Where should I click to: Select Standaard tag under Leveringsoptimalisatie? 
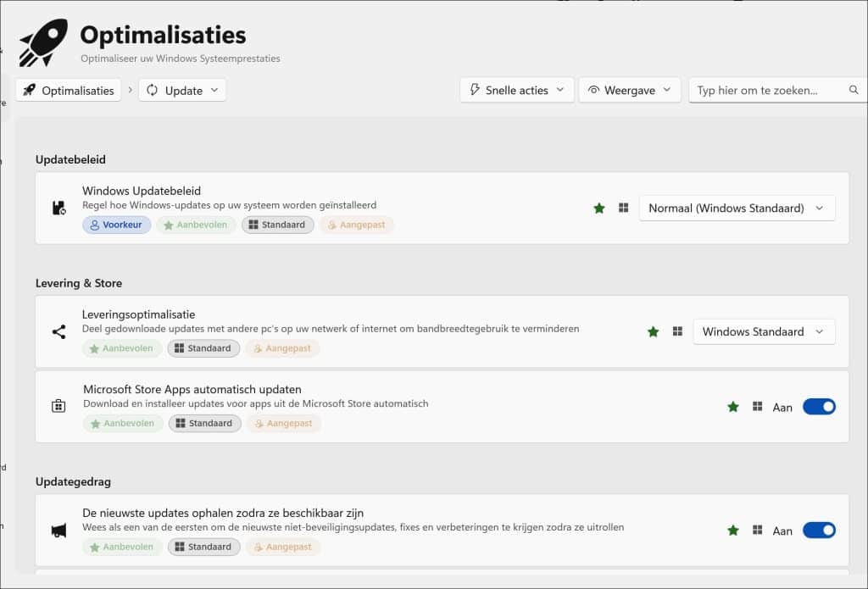[x=203, y=348]
